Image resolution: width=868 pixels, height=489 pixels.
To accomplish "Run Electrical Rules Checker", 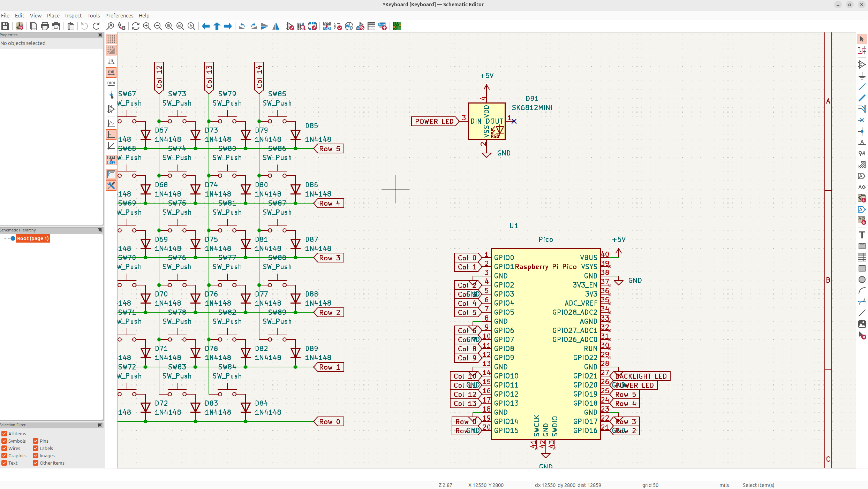I will [338, 26].
